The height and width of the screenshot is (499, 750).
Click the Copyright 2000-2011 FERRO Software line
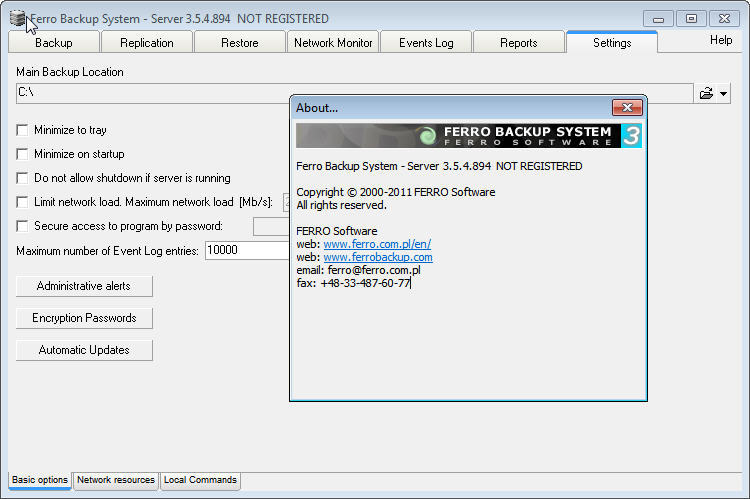pos(396,192)
